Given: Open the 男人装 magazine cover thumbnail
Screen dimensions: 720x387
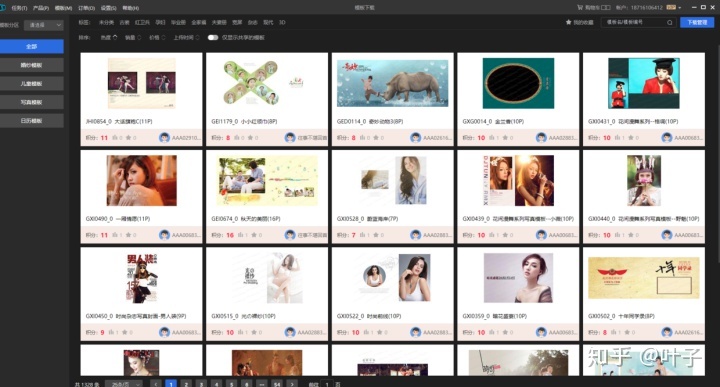Looking at the screenshot, I should click(141, 278).
